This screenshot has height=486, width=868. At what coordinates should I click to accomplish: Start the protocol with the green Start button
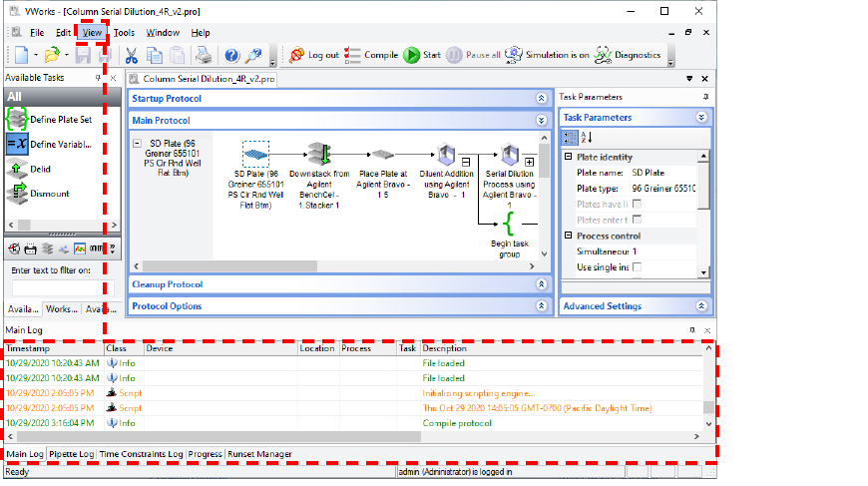(x=422, y=55)
